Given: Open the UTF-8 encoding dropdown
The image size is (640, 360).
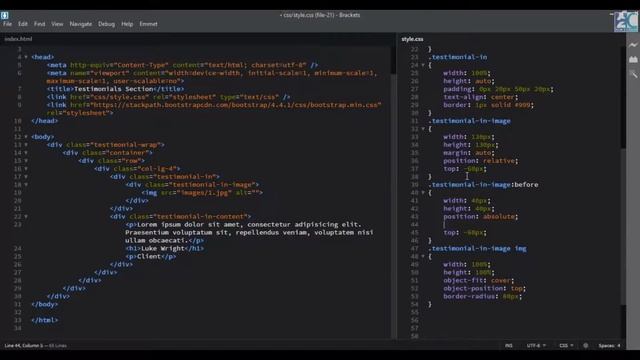Looking at the screenshot, I should 536,345.
